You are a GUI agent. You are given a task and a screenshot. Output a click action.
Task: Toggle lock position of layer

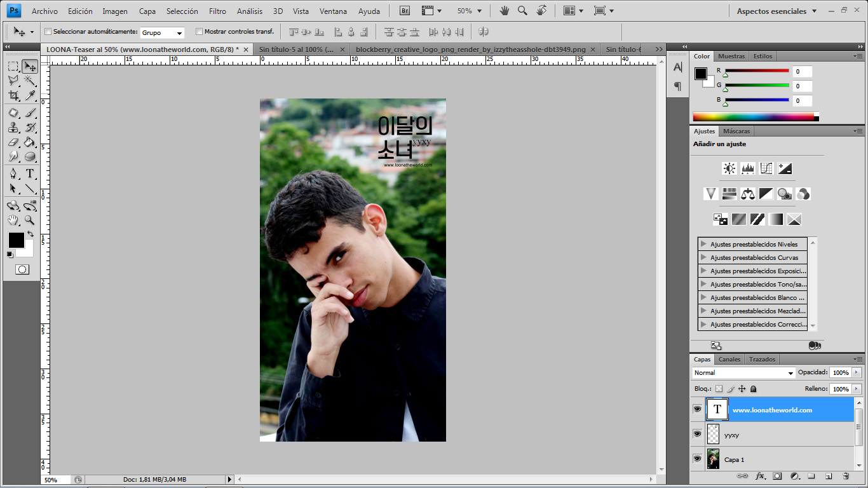(x=742, y=389)
